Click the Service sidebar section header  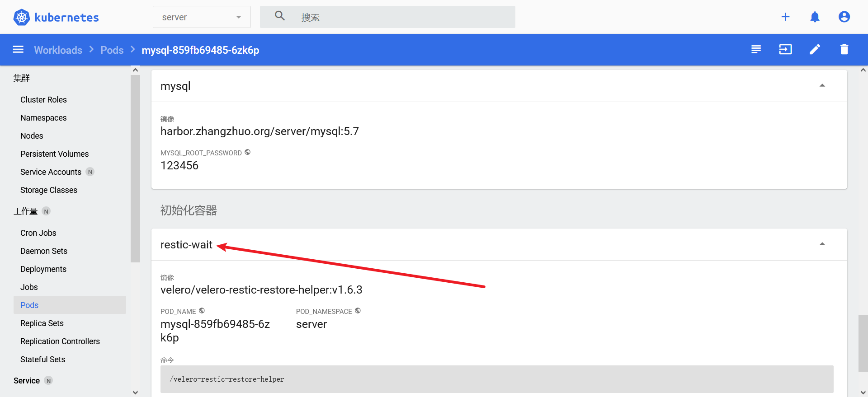[x=26, y=380]
